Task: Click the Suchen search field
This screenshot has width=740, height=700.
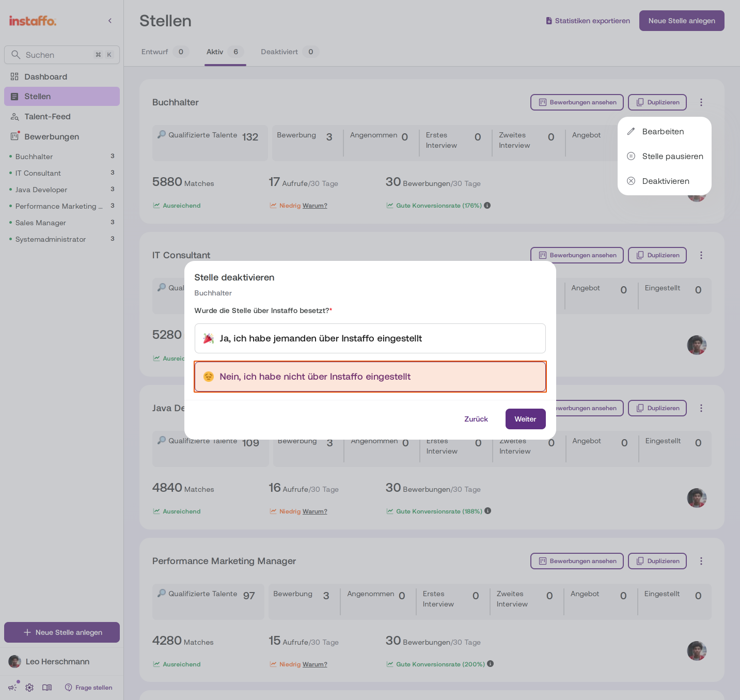Action: point(62,55)
